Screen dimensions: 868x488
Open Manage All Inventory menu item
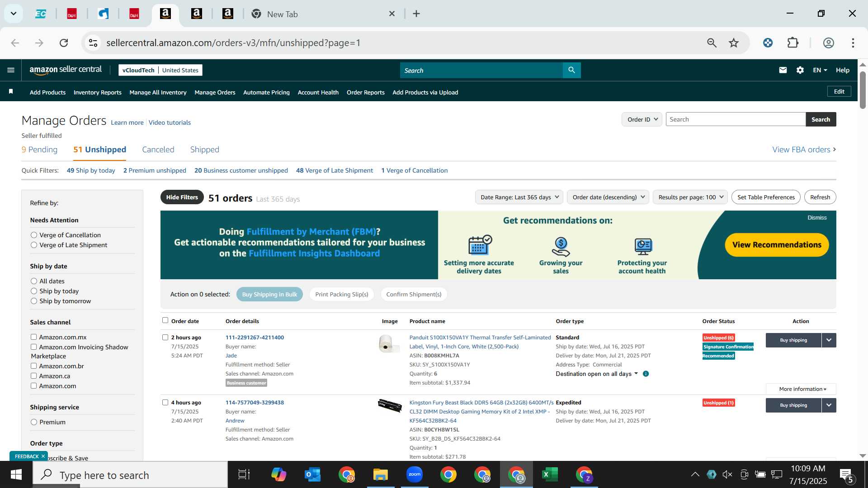click(x=158, y=92)
